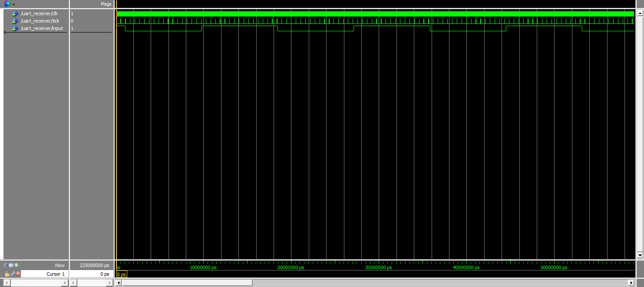Click the Msgs column header
644x287 pixels.
point(106,4)
